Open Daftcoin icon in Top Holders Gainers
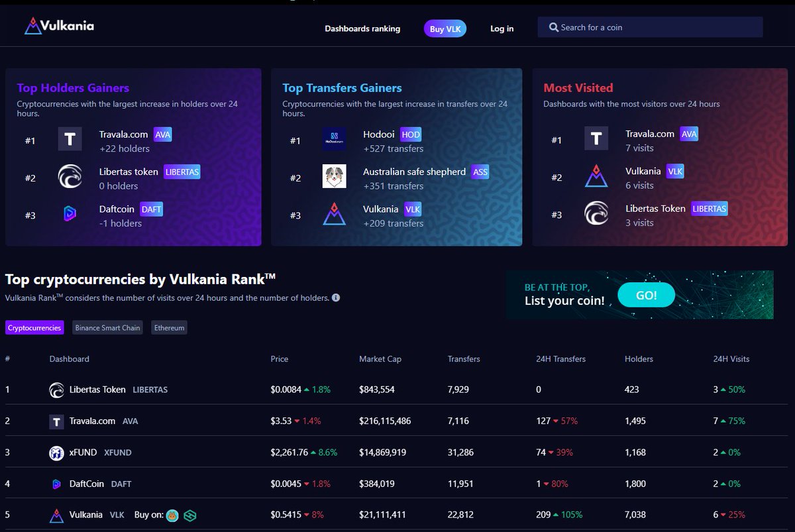 pos(70,214)
